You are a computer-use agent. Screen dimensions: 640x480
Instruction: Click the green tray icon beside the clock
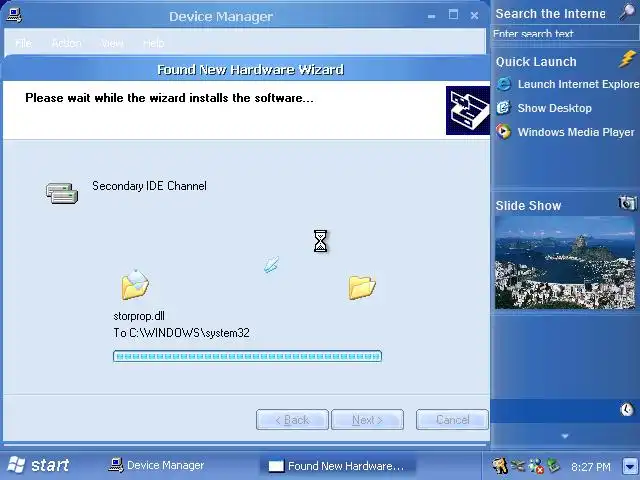[554, 465]
